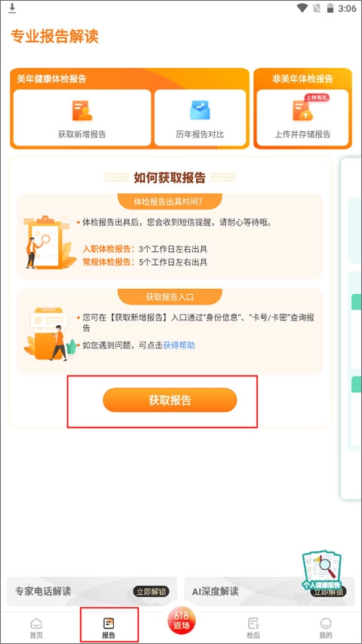
Task: Tap the 美年健康体检报告 section header
Action: point(52,79)
